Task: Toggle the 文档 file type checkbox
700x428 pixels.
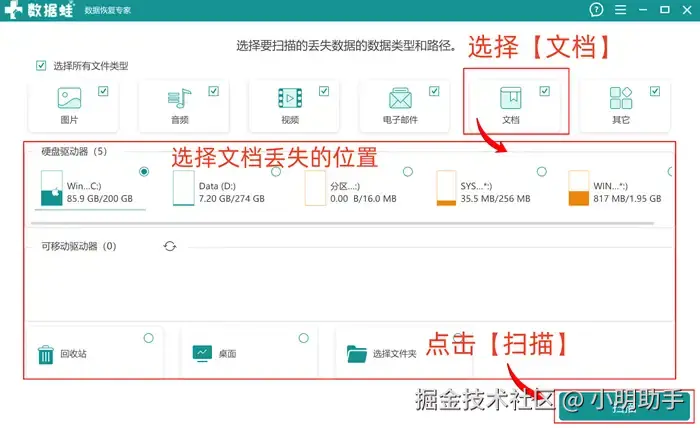Action: pos(545,91)
